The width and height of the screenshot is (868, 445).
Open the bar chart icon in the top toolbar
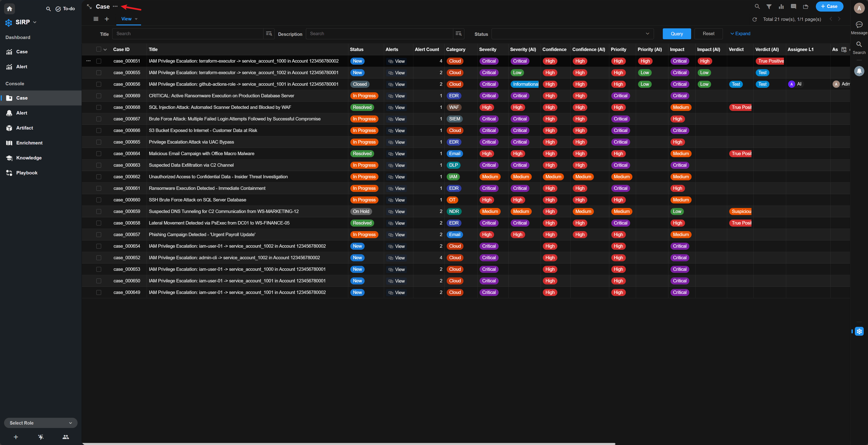781,6
